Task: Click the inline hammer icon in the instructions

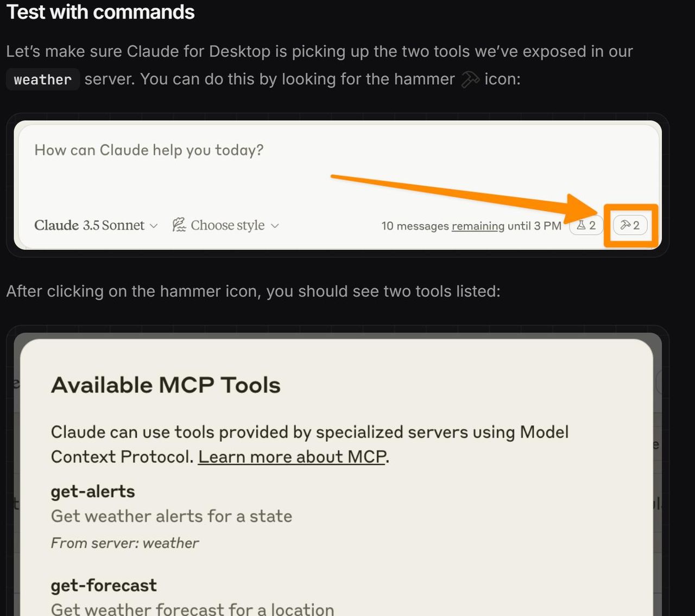Action: (x=470, y=80)
